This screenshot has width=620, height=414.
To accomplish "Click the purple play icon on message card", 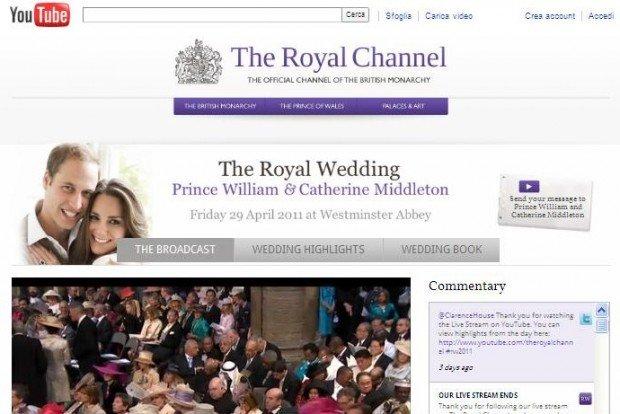I will click(529, 186).
